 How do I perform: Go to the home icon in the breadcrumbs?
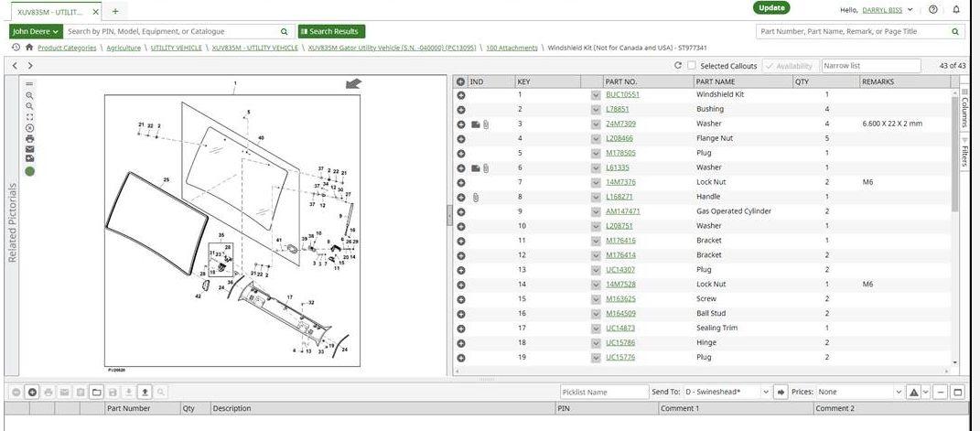pyautogui.click(x=28, y=48)
